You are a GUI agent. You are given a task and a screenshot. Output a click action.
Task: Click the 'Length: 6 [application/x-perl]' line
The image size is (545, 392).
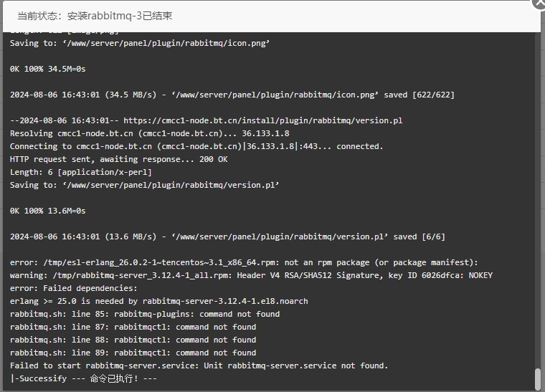pos(80,172)
